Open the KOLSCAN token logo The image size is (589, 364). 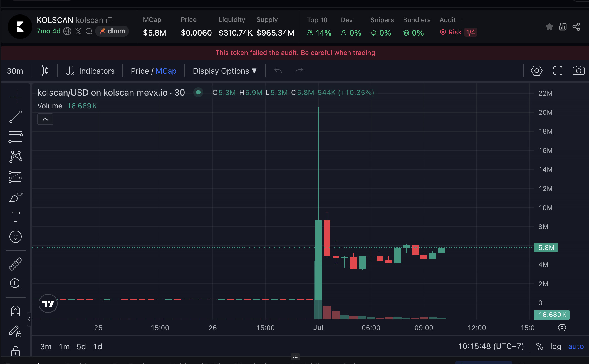pos(20,27)
